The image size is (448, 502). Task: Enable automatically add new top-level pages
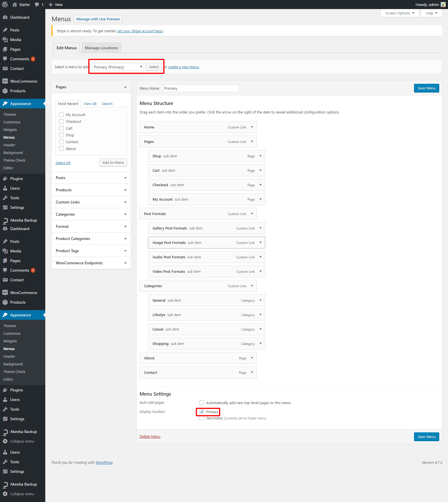pyautogui.click(x=202, y=403)
